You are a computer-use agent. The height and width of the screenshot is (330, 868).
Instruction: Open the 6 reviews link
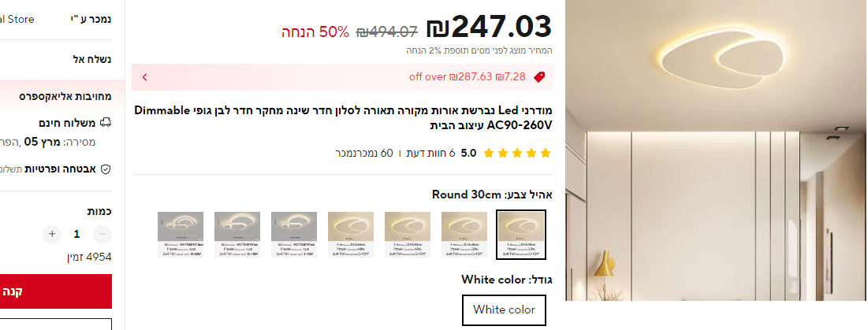[x=438, y=153]
